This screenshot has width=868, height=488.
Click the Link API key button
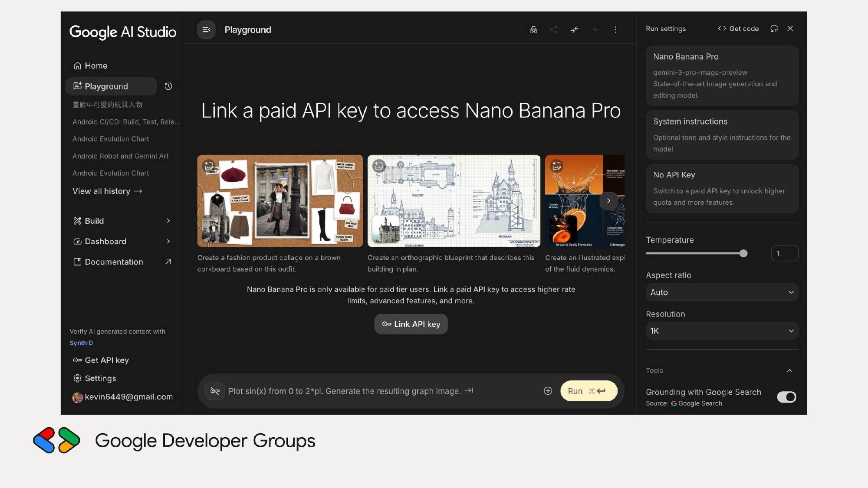coord(411,324)
